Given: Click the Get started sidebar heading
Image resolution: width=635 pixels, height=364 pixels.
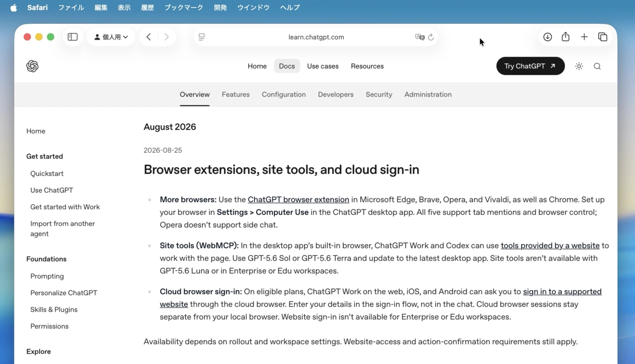Looking at the screenshot, I should 45,156.
